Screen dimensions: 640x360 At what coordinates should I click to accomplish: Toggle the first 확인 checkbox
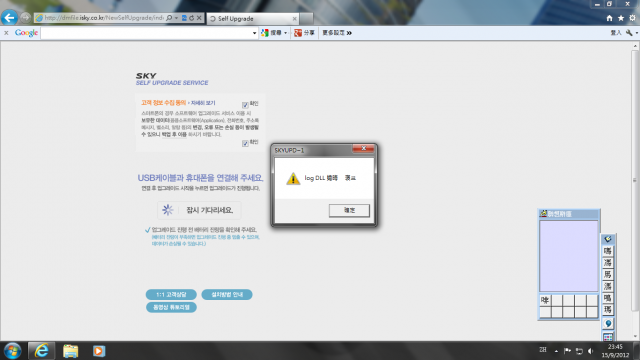245,105
